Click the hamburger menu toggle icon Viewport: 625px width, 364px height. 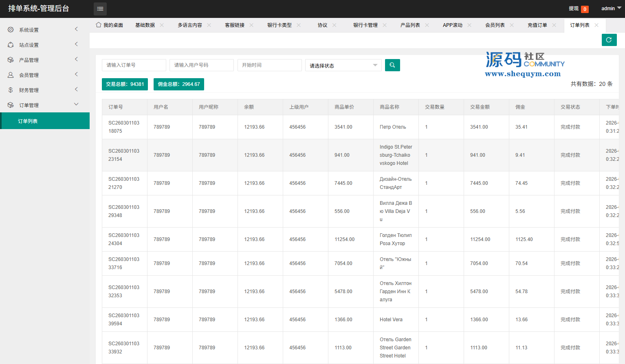pyautogui.click(x=100, y=9)
